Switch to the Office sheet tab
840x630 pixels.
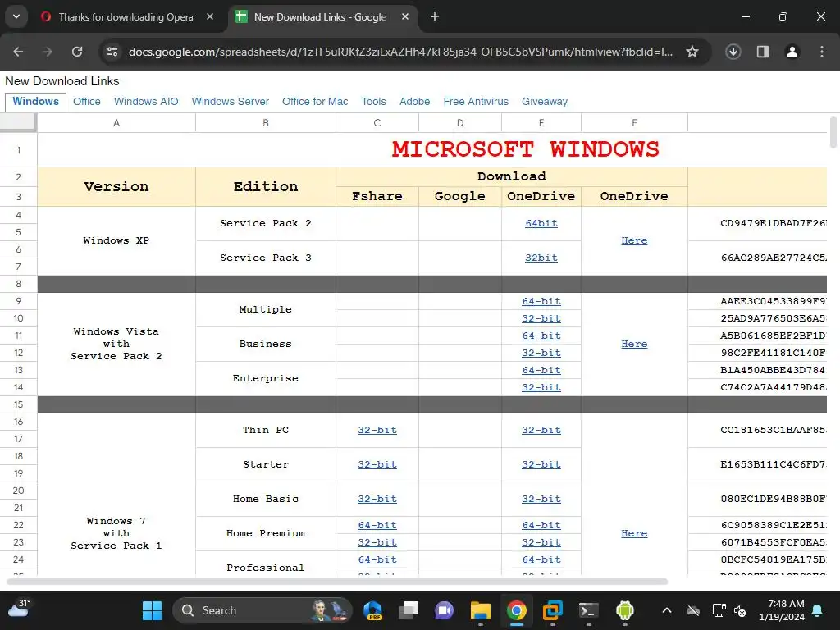point(86,101)
